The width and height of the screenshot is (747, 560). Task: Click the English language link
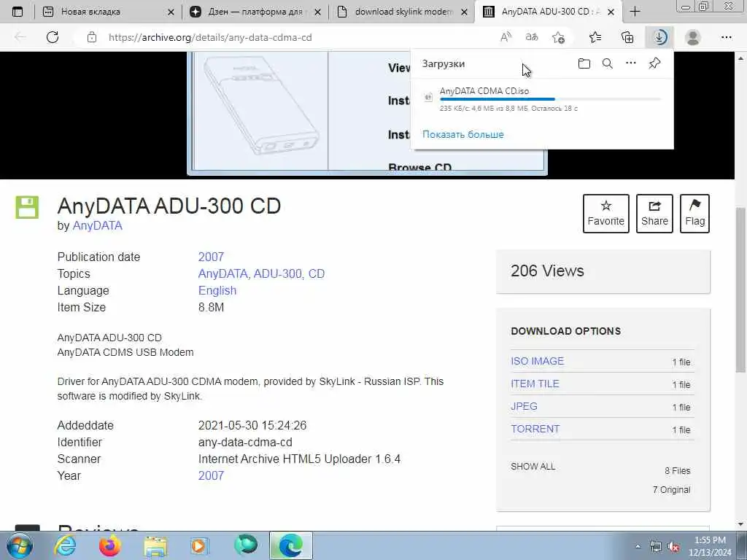pyautogui.click(x=217, y=290)
